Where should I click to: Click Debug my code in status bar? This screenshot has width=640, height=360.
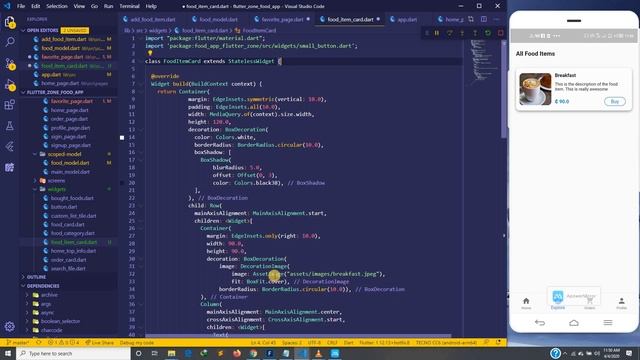(137, 343)
